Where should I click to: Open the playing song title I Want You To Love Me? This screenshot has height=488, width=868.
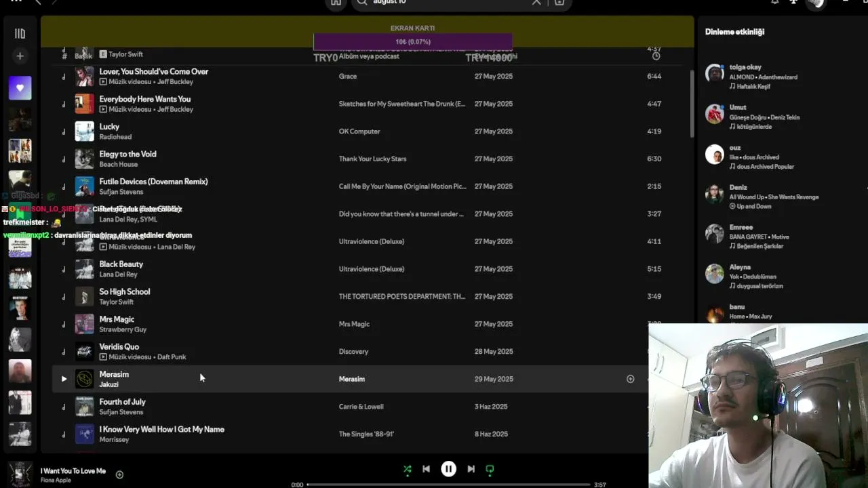(x=73, y=471)
